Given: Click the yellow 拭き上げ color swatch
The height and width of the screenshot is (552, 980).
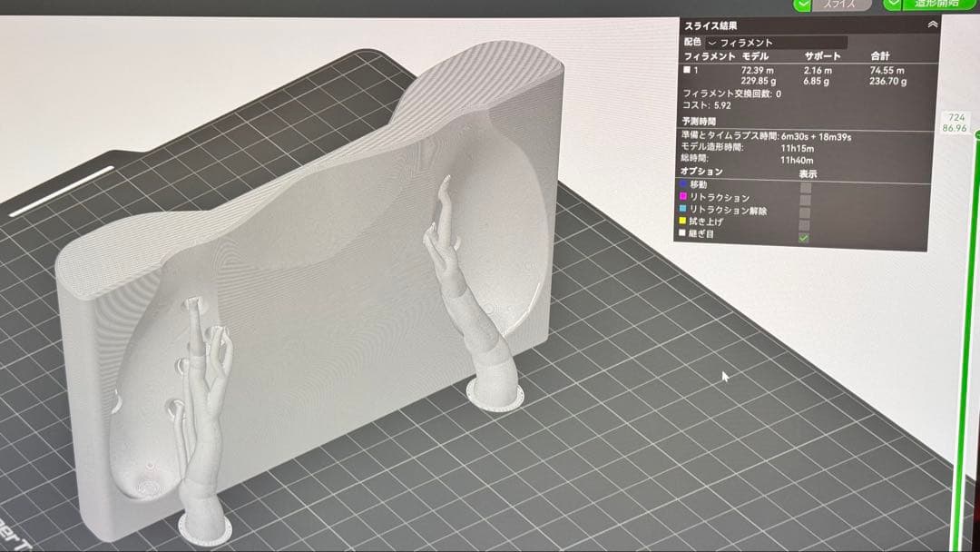Looking at the screenshot, I should [683, 221].
